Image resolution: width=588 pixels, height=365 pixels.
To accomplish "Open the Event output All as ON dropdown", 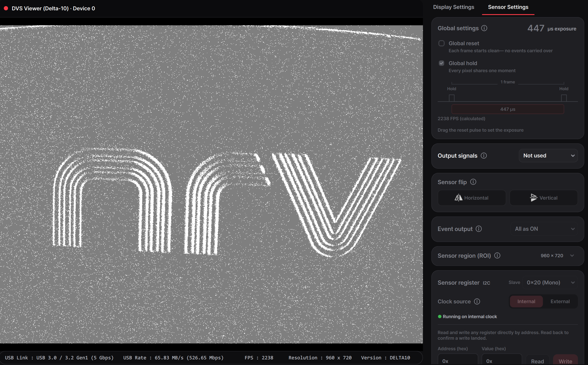I will click(544, 229).
